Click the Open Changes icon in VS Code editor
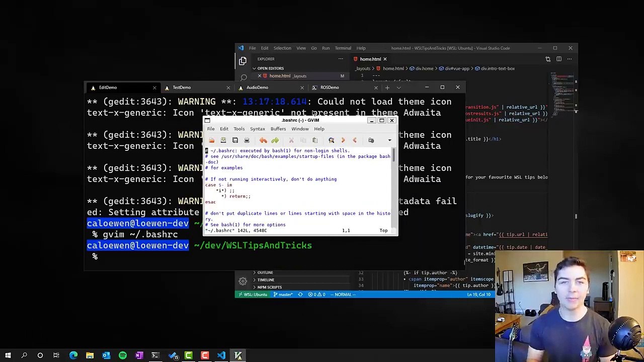The width and height of the screenshot is (644, 362). [x=548, y=59]
